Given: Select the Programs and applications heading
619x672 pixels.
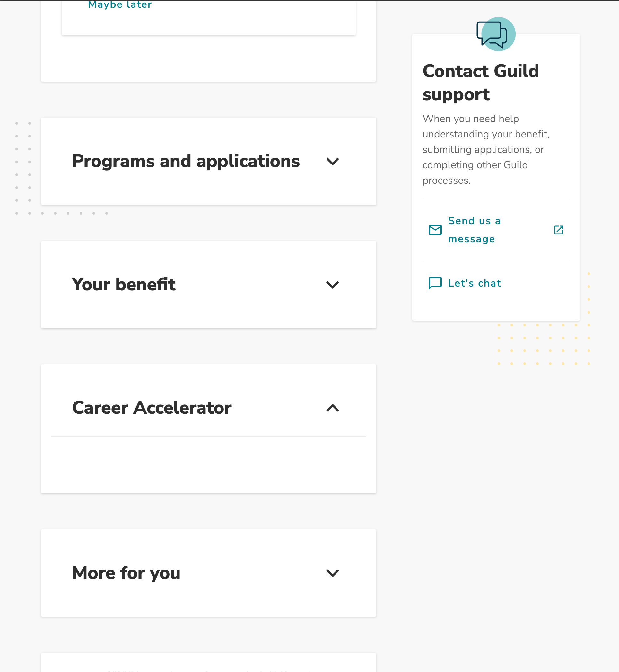Looking at the screenshot, I should (186, 162).
